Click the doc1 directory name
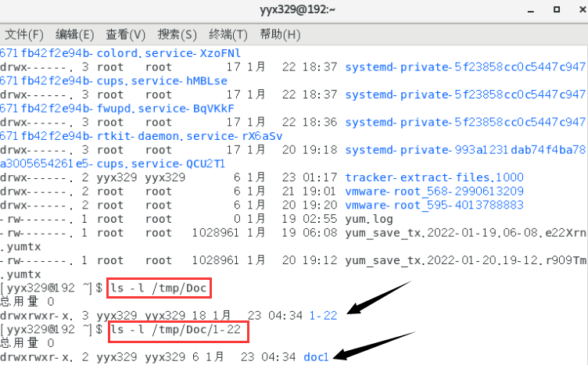Screen dimensions: 588x365 (x=316, y=356)
